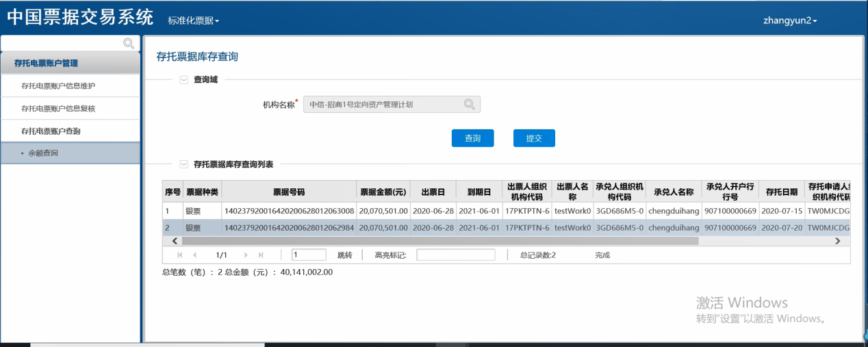Click the table scroll right arrow
This screenshot has height=347, width=868.
point(838,241)
